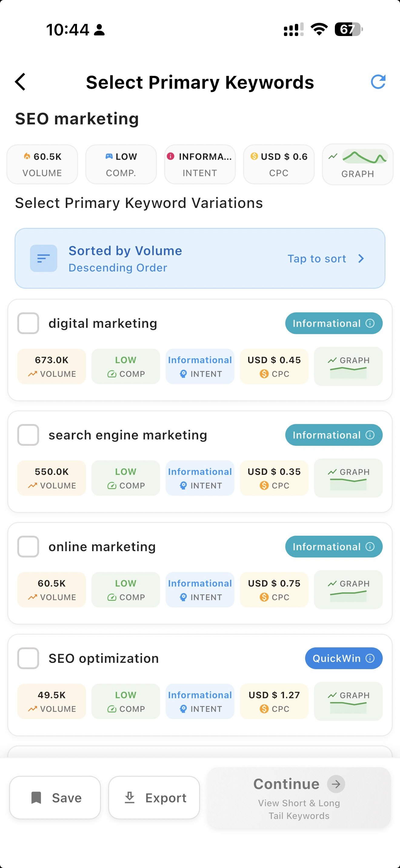The height and width of the screenshot is (868, 400).
Task: Tap the dollar CPC icon on SEO optimization
Action: click(x=265, y=709)
